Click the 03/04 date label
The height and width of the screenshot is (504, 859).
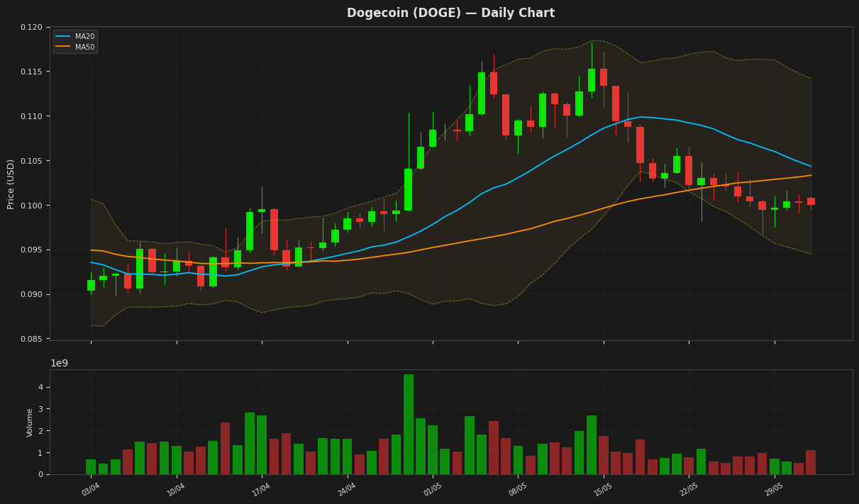(91, 489)
